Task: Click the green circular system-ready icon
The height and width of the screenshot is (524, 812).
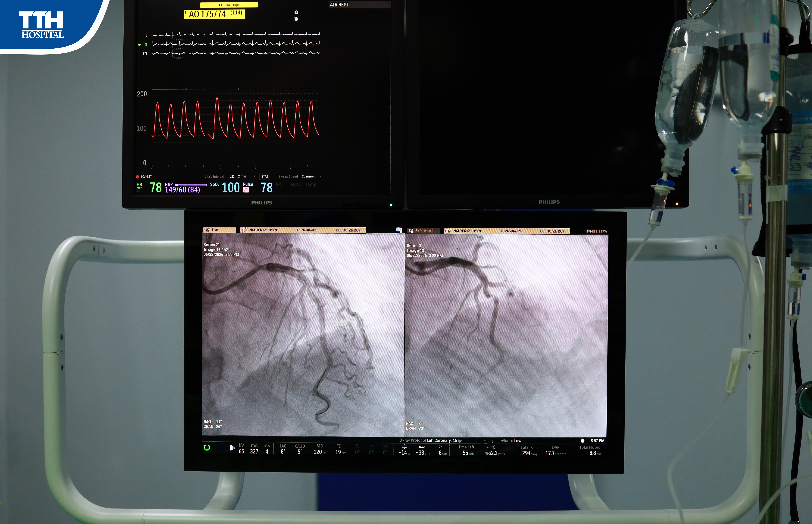Action: [x=207, y=447]
